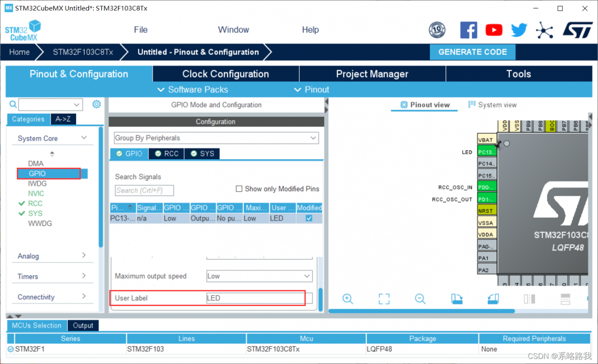Toggle the Modified checkbox in PC13 row
Image resolution: width=598 pixels, height=364 pixels.
point(309,218)
